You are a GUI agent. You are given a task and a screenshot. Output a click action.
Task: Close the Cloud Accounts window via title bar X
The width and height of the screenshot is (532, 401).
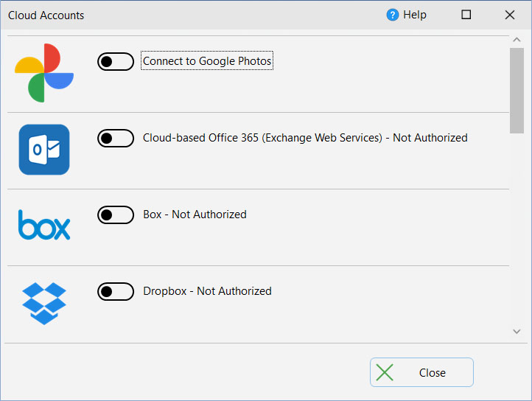click(510, 15)
